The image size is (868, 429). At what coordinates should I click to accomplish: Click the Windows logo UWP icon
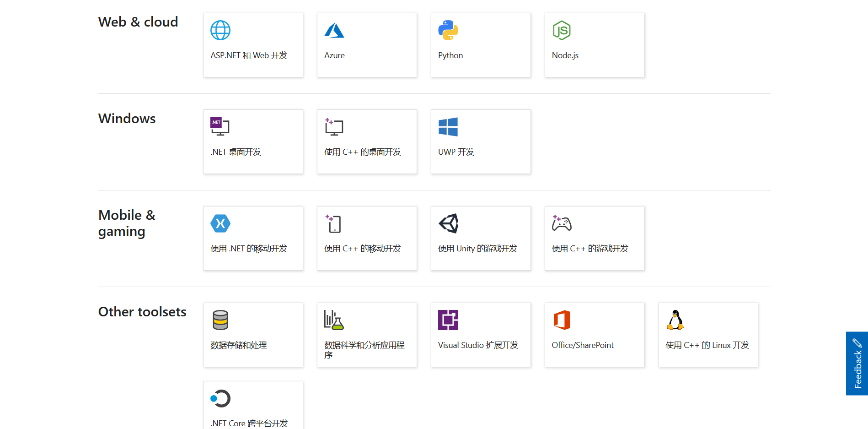pyautogui.click(x=448, y=127)
